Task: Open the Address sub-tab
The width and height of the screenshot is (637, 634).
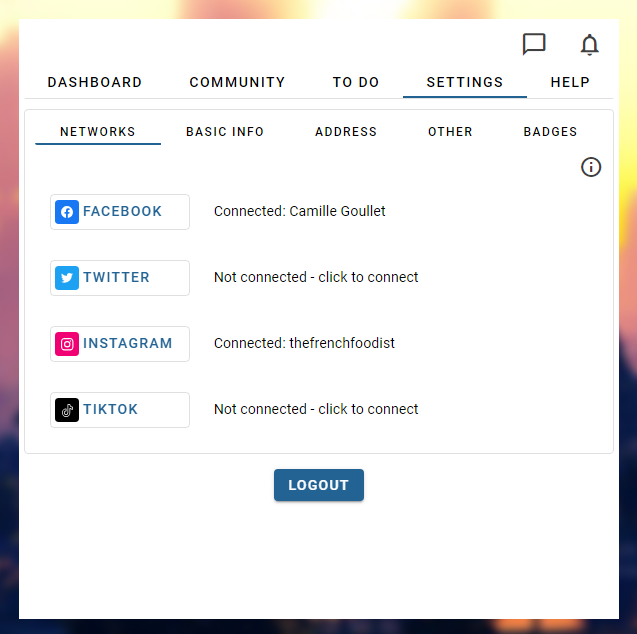Action: point(346,132)
